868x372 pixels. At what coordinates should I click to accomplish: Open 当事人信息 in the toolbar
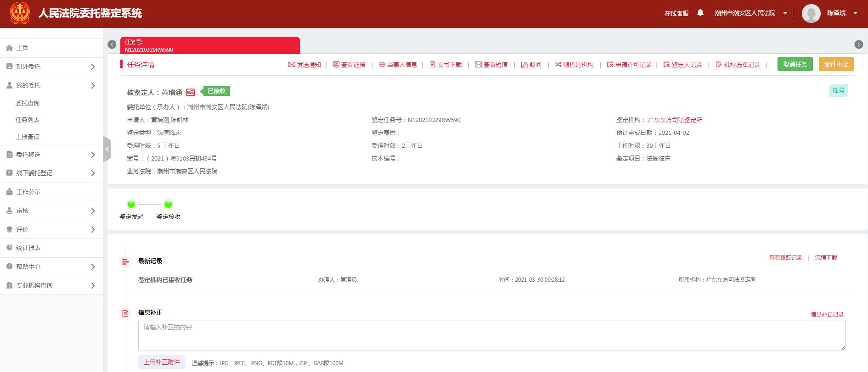point(398,65)
